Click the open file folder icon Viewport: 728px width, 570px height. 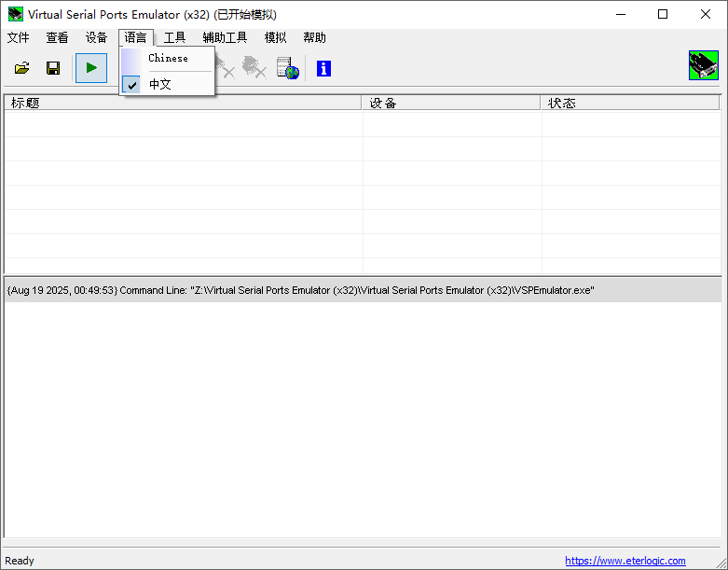coord(22,68)
